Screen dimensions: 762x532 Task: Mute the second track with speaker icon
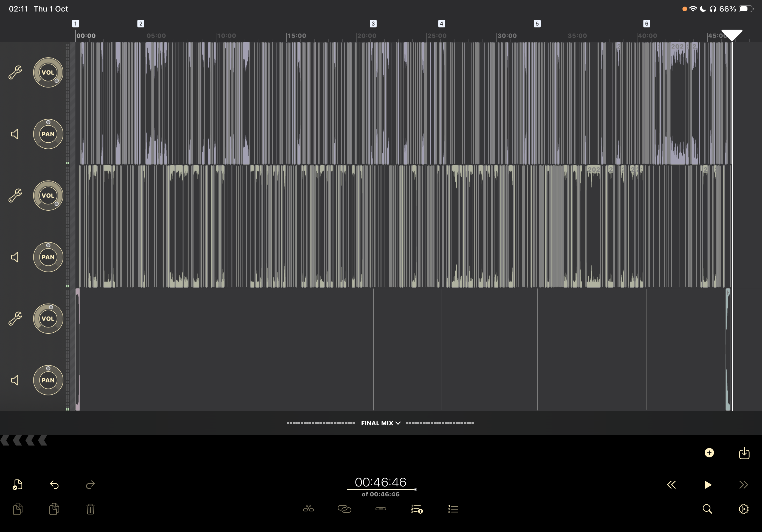pos(15,257)
